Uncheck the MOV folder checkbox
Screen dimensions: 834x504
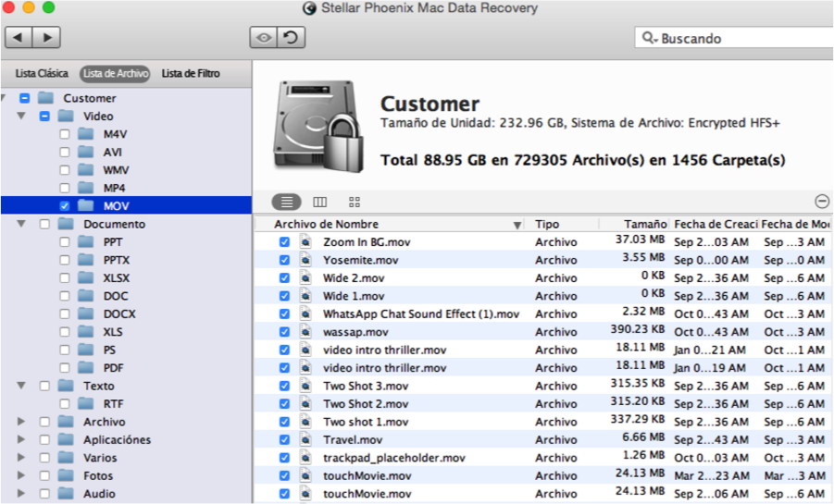[x=65, y=205]
